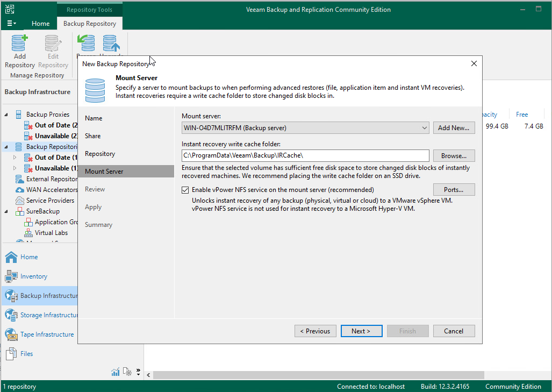Click Browse for write cache folder
This screenshot has height=392, width=552.
point(454,156)
